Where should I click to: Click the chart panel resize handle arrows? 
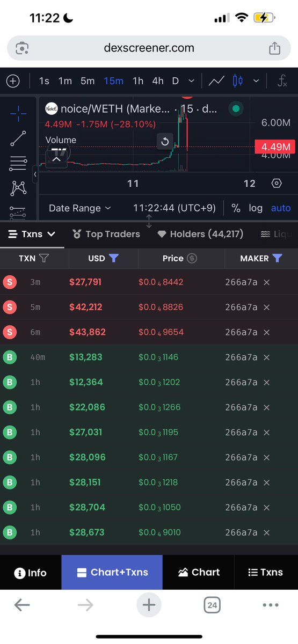coord(149,221)
